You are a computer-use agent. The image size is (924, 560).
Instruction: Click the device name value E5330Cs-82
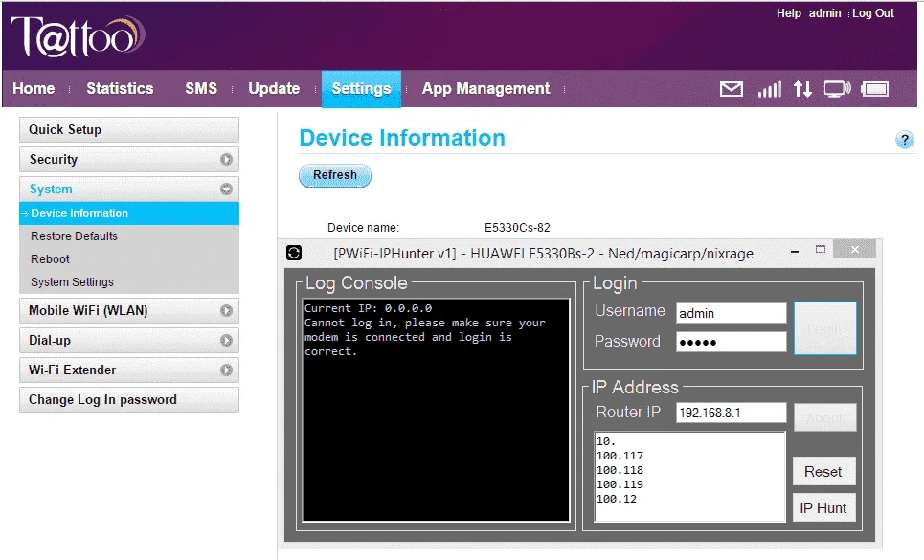[517, 227]
